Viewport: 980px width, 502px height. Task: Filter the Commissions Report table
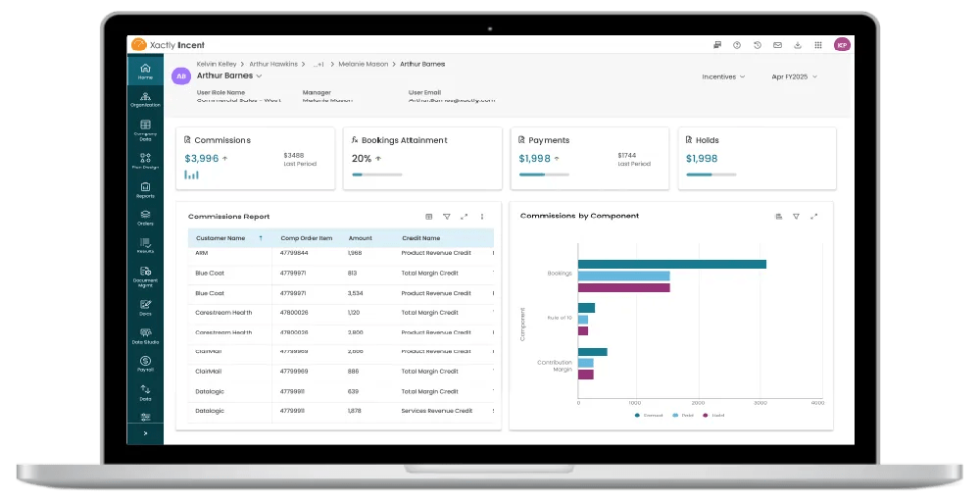[447, 217]
